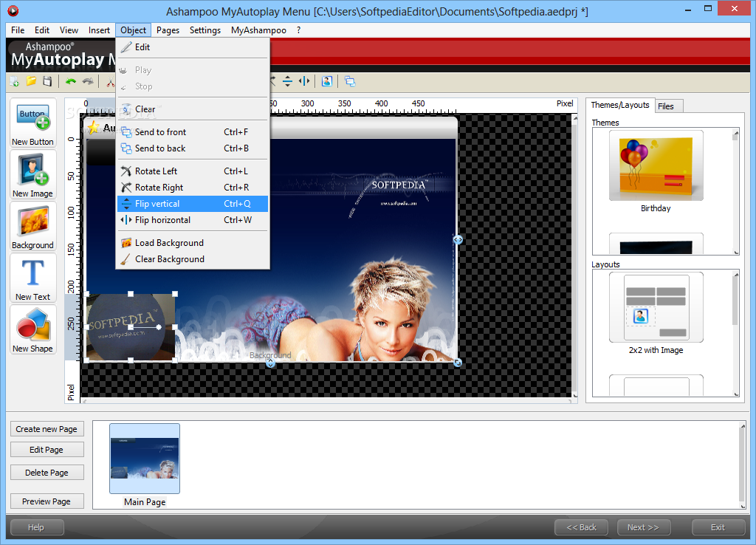Click the Preview Page button
756x545 pixels.
pos(47,501)
